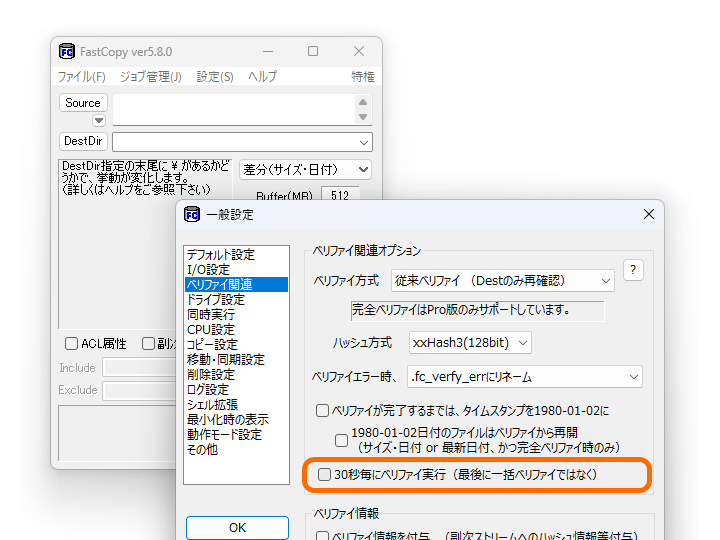Open copy mode 差分(サイズ・日付) dropdown
Image resolution: width=720 pixels, height=540 pixels.
(x=305, y=170)
